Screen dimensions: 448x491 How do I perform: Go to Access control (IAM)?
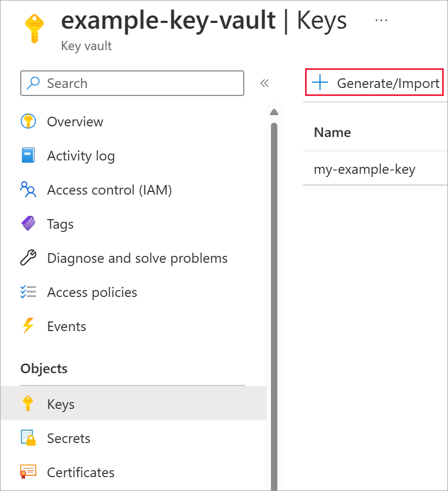(x=109, y=190)
